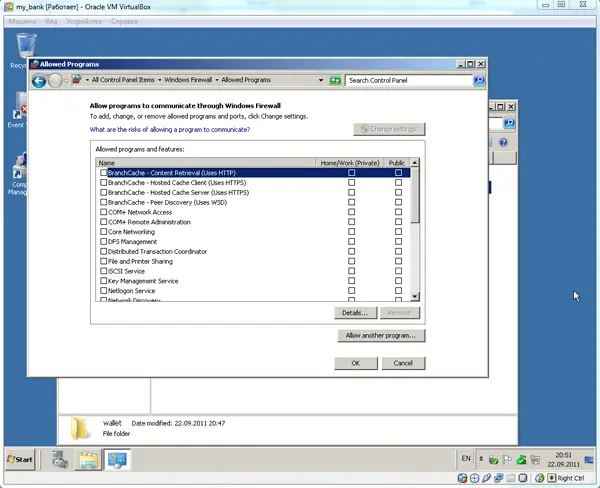Image resolution: width=600 pixels, height=488 pixels.
Task: Toggle Public checkbox for Key Management Service
Action: [398, 281]
